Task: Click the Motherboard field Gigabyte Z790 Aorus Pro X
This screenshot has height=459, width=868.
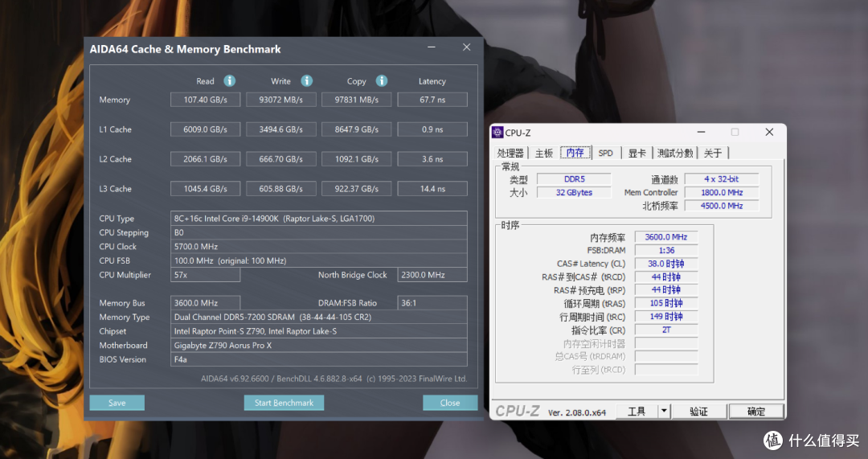Action: pyautogui.click(x=319, y=346)
